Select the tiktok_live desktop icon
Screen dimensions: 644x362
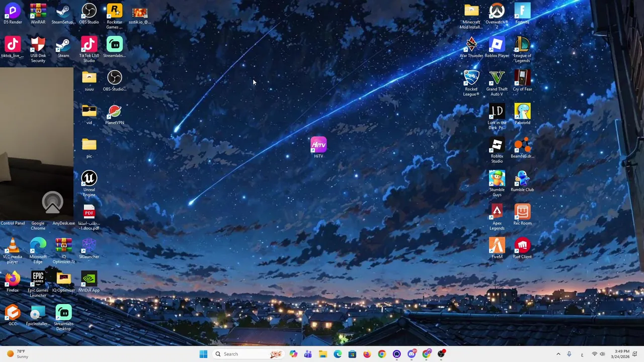(13, 48)
